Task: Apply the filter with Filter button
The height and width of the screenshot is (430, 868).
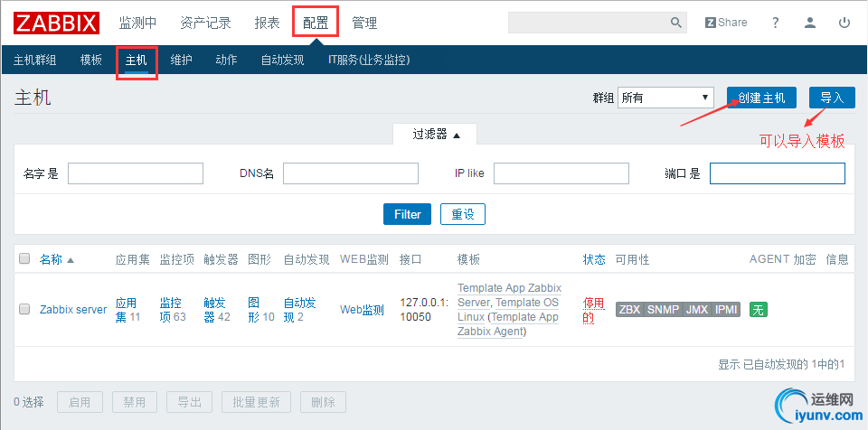Action: (408, 214)
